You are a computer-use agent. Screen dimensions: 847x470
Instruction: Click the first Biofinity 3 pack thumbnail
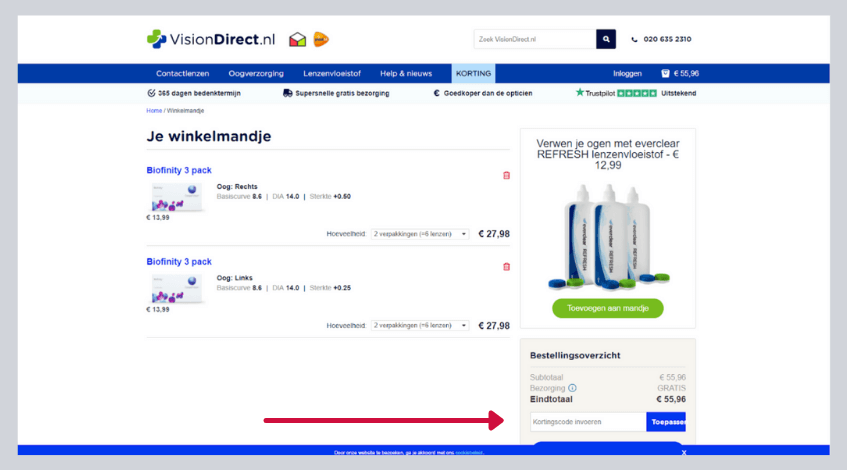coord(177,196)
